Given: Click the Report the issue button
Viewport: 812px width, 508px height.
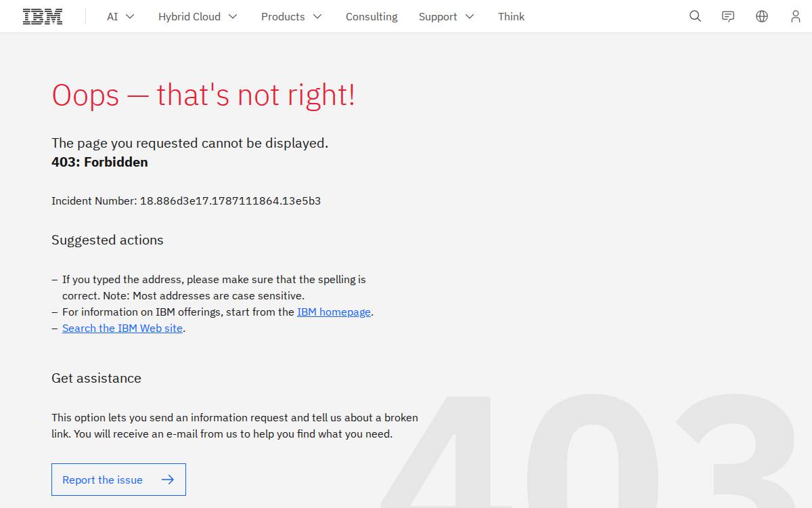Looking at the screenshot, I should (x=118, y=480).
